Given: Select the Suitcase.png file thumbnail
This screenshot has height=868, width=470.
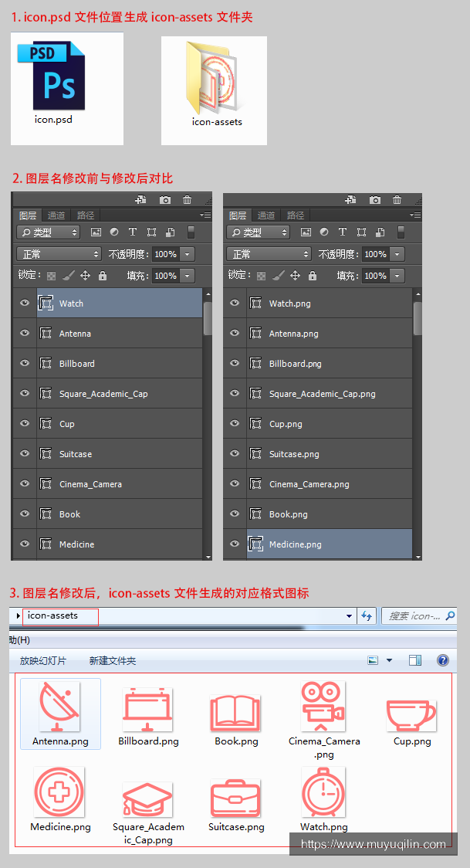Looking at the screenshot, I should (235, 798).
